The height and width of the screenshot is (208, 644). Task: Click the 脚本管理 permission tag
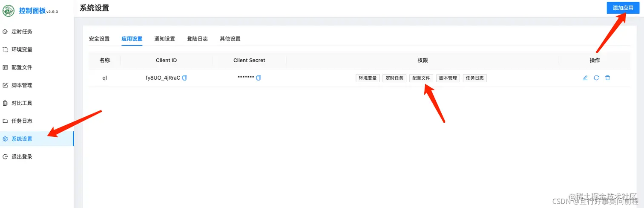pos(448,78)
